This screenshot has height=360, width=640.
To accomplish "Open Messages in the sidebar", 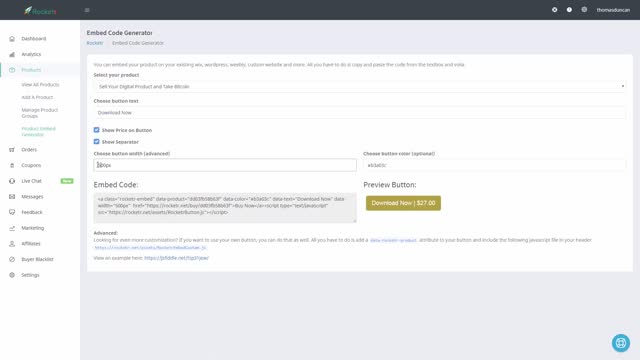I will click(32, 197).
